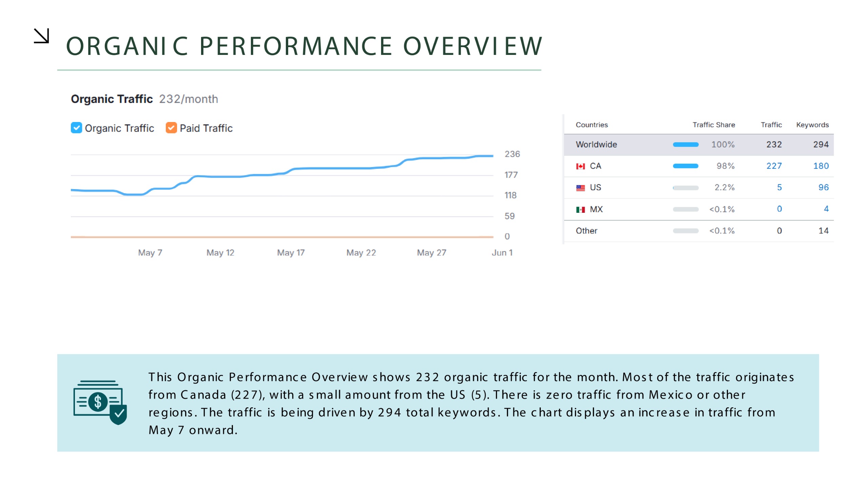
Task: Click US keywords value 96
Action: [x=823, y=187]
